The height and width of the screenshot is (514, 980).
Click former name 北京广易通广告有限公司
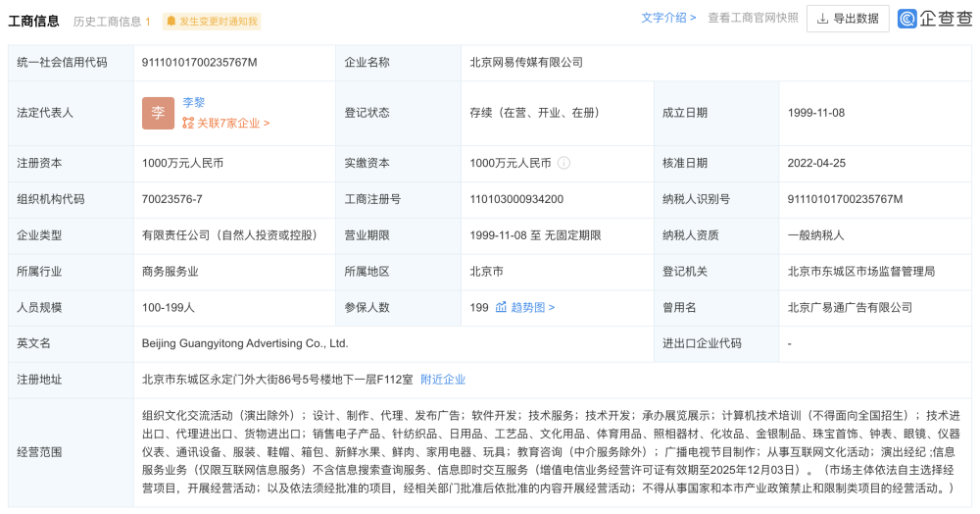850,308
